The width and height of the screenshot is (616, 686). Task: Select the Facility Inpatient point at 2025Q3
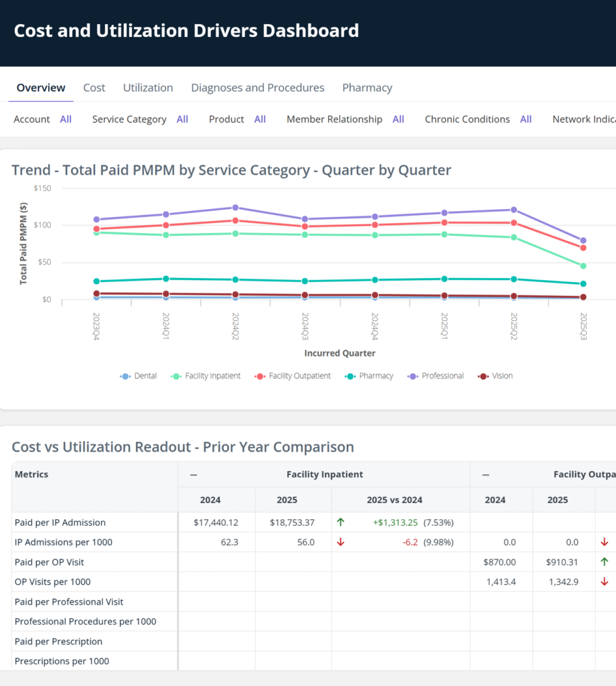583,266
